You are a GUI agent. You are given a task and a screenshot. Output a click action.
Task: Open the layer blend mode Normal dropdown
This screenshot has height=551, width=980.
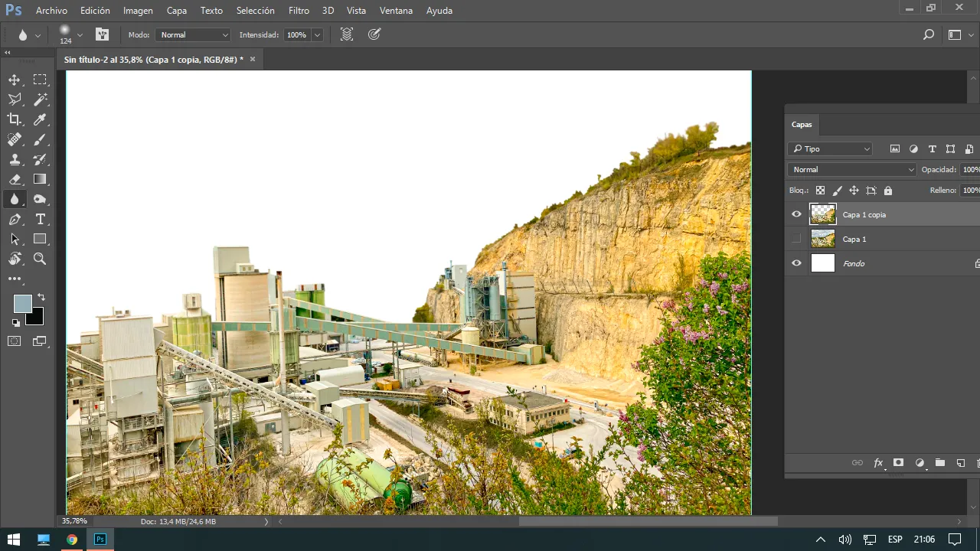tap(852, 170)
